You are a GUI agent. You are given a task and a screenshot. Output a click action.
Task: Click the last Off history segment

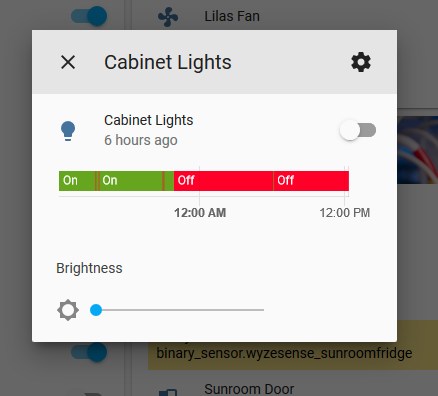pyautogui.click(x=311, y=181)
